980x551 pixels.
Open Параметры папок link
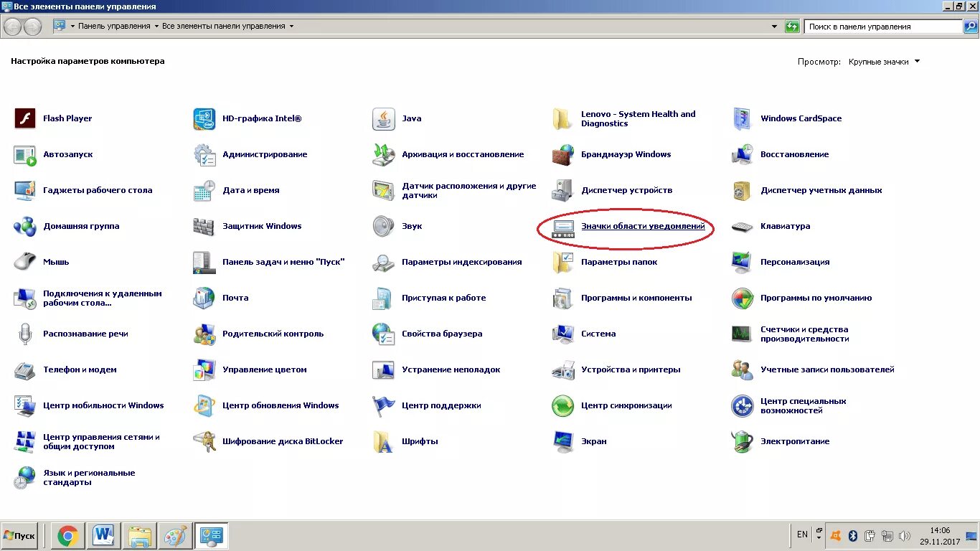(x=619, y=262)
